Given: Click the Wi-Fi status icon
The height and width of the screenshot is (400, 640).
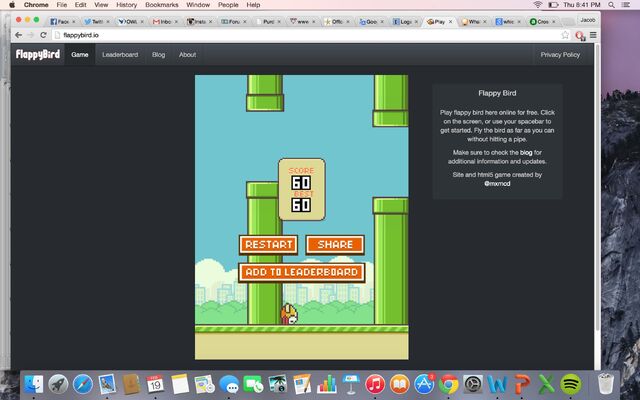Looking at the screenshot, I should coord(538,5).
